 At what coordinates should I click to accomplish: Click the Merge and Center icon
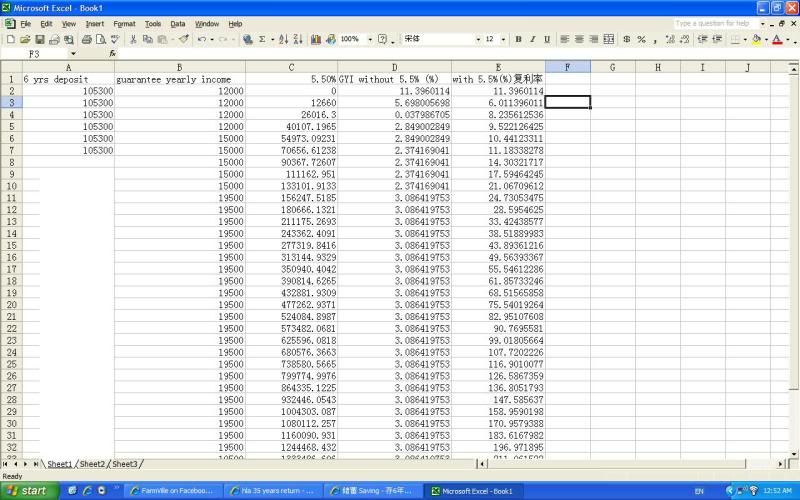[x=607, y=39]
